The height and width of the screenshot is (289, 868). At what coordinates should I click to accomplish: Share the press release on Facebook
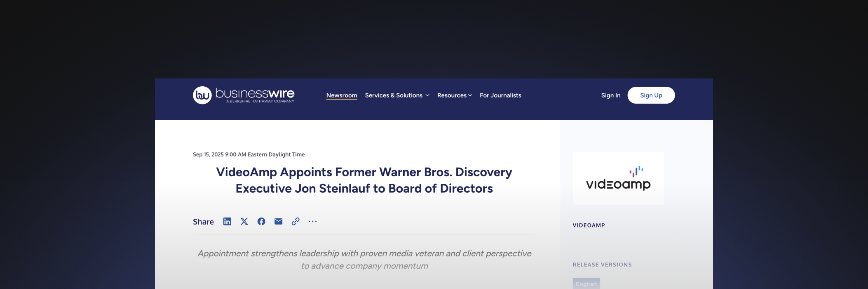(261, 222)
